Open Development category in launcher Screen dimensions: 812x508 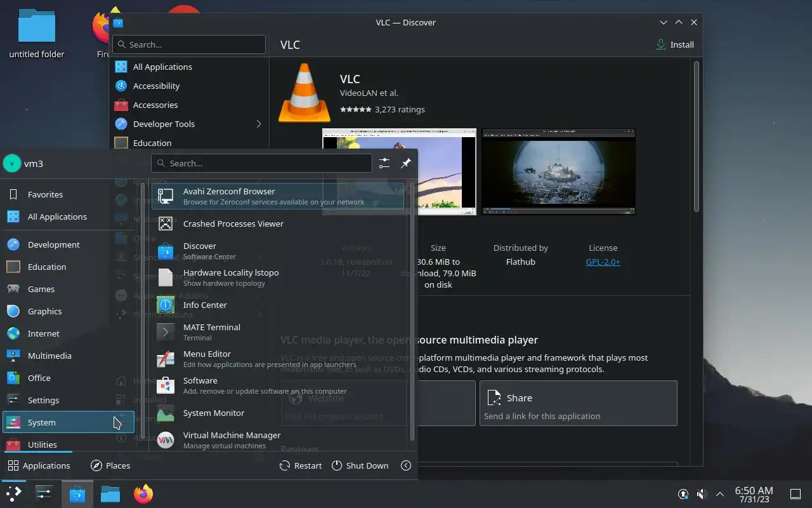69,244
